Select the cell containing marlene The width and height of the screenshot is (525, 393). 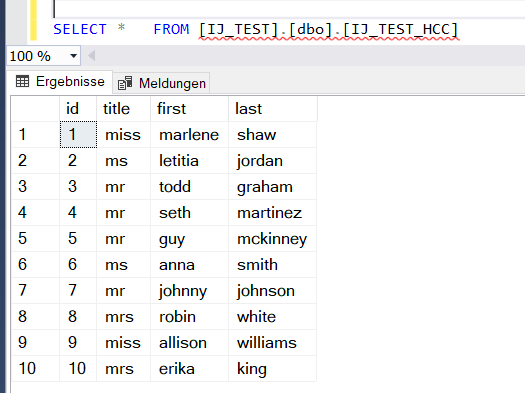tap(190, 135)
